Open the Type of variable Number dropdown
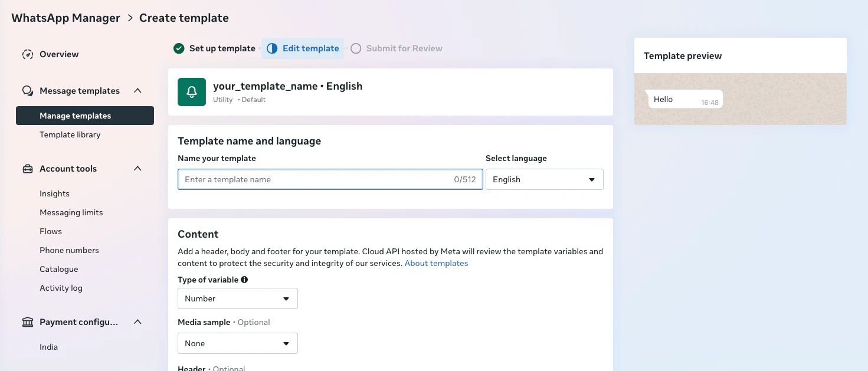Screen dimensions: 868x371 237,298
